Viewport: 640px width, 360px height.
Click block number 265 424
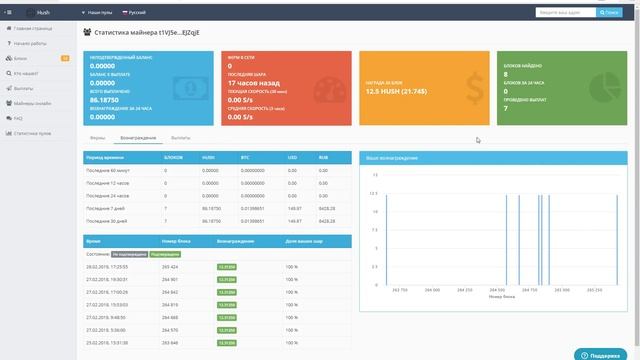tap(170, 267)
